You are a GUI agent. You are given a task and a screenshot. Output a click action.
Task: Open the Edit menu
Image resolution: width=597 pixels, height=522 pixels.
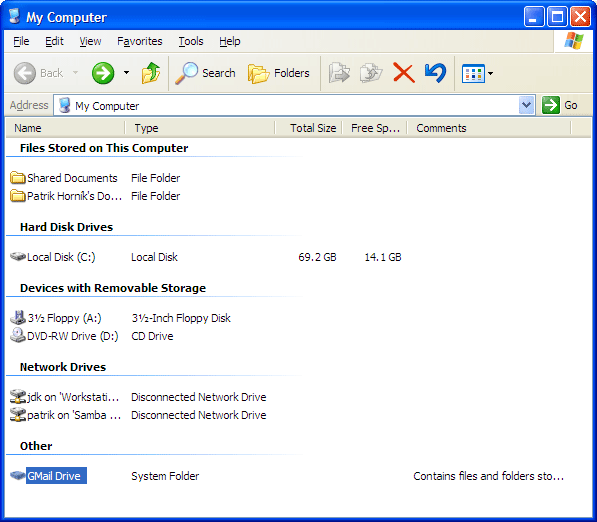[x=54, y=41]
